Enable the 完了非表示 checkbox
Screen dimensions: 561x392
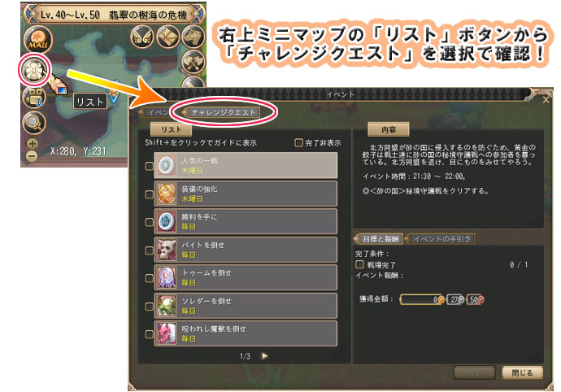298,143
